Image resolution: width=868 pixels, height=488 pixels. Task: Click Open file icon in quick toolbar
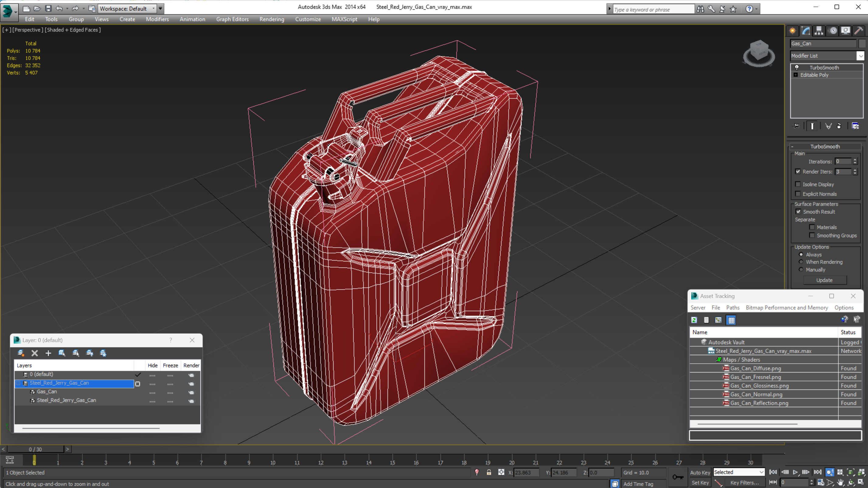(x=37, y=9)
